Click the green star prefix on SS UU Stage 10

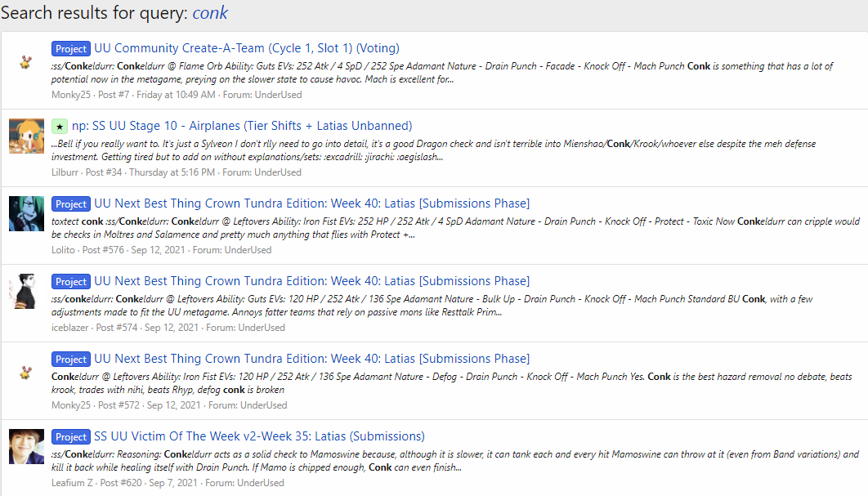[60, 126]
